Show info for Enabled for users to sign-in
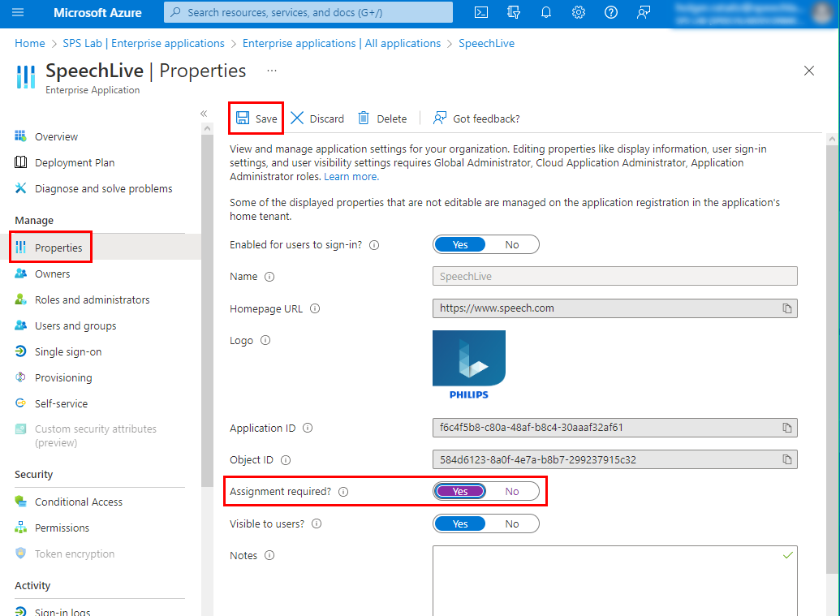This screenshot has width=840, height=616. click(374, 245)
